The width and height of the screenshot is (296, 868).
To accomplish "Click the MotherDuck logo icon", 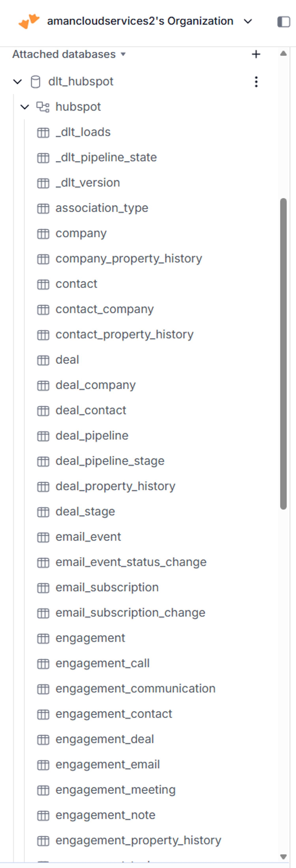I will coord(29,21).
